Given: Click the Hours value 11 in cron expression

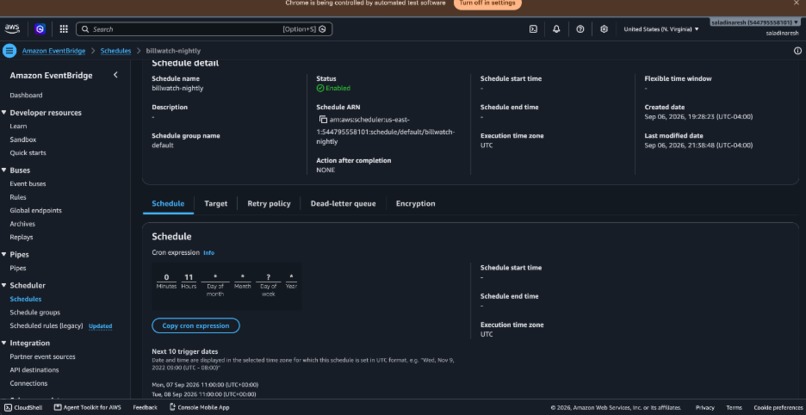Looking at the screenshot, I should tap(188, 277).
